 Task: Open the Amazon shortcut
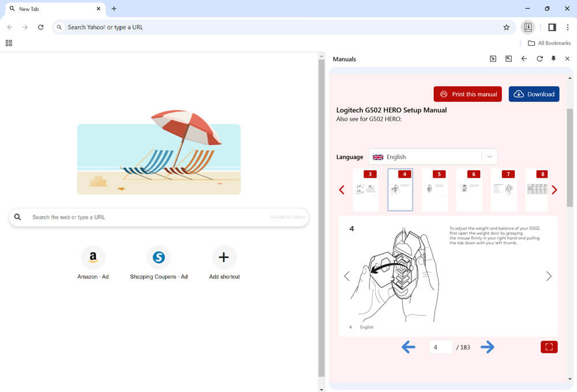click(x=93, y=262)
